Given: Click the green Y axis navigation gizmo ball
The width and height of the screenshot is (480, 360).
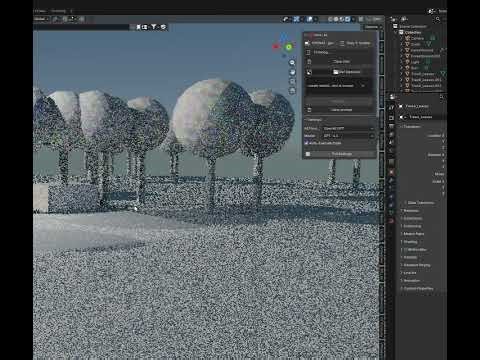Looking at the screenshot, I should (x=289, y=47).
